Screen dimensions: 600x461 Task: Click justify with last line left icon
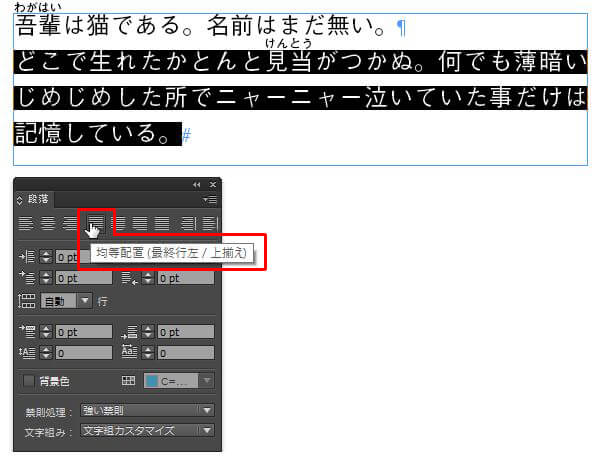tap(96, 223)
